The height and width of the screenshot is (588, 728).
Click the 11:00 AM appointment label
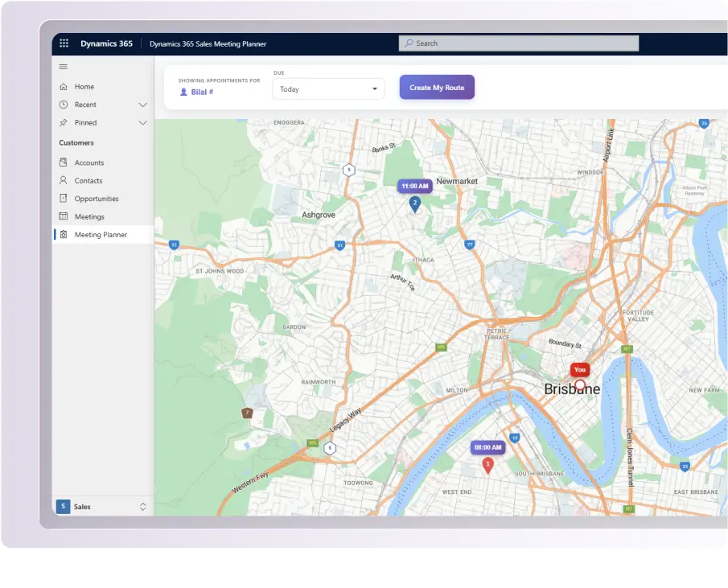coord(414,186)
